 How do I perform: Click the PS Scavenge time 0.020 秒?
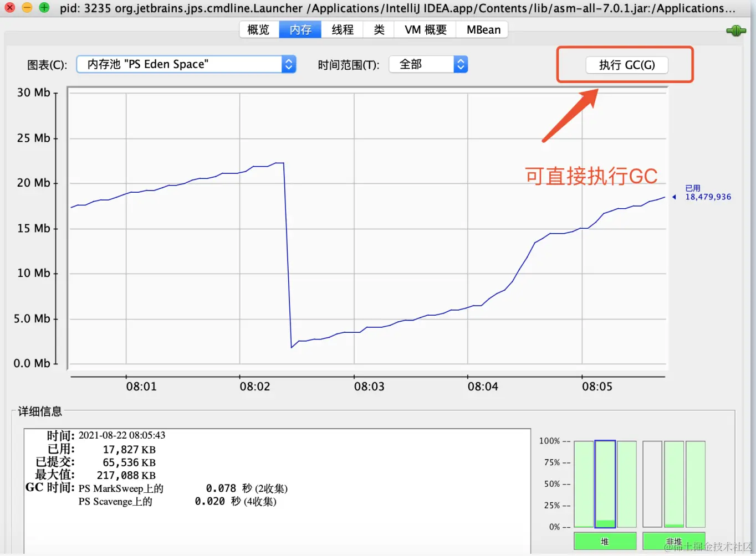tap(218, 501)
